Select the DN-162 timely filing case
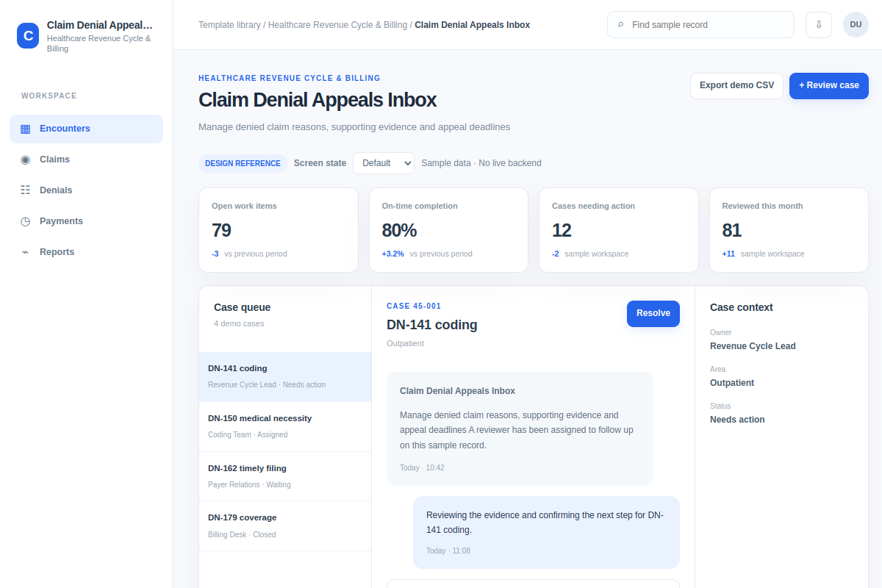This screenshot has height=588, width=882. pyautogui.click(x=285, y=476)
